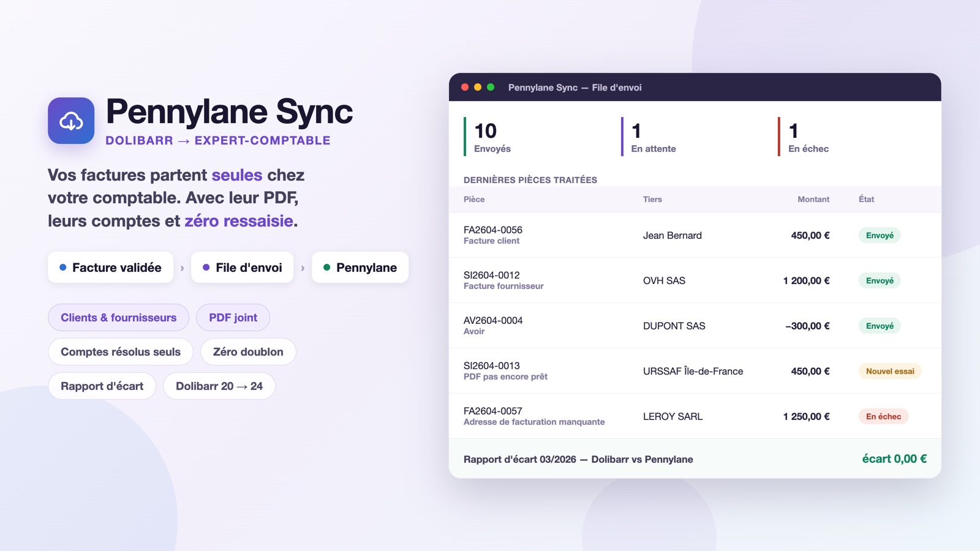Click the État column header
This screenshot has width=980, height=551.
click(x=867, y=199)
